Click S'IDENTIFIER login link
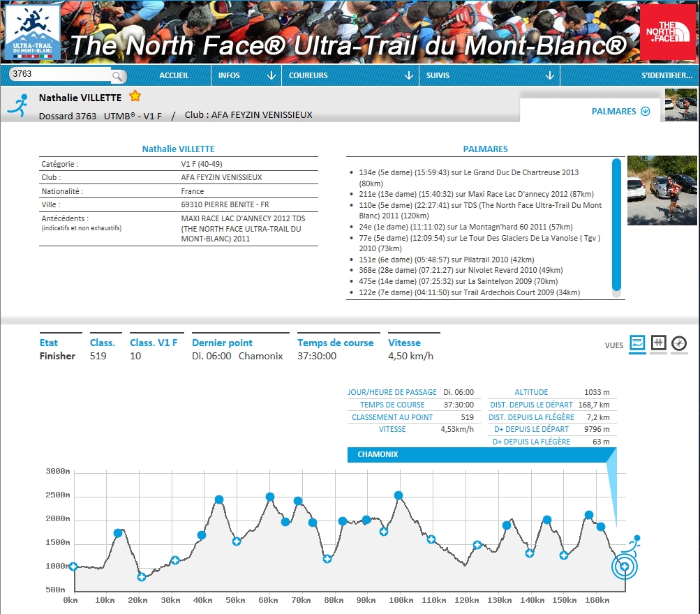700x614 pixels. tap(667, 75)
